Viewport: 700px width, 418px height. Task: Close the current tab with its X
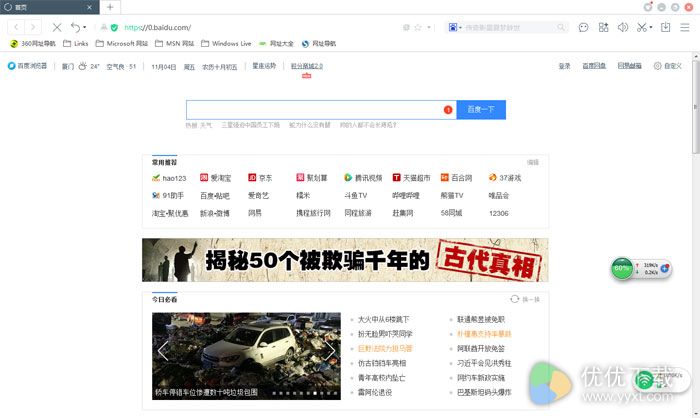pyautogui.click(x=89, y=7)
